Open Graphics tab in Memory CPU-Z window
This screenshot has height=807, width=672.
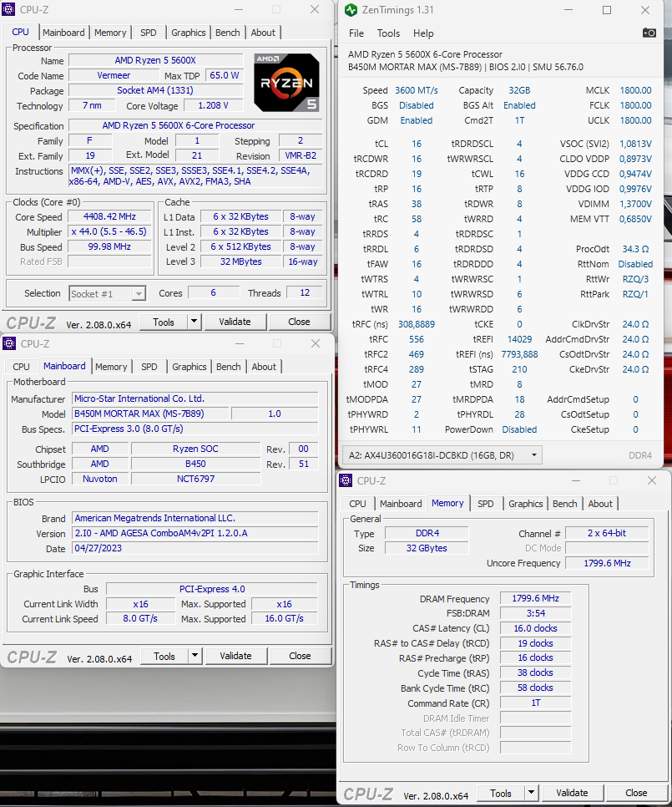point(525,504)
